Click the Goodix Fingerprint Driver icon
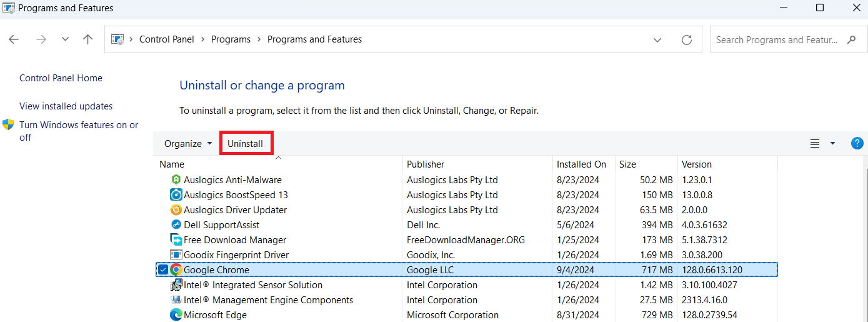 point(176,255)
